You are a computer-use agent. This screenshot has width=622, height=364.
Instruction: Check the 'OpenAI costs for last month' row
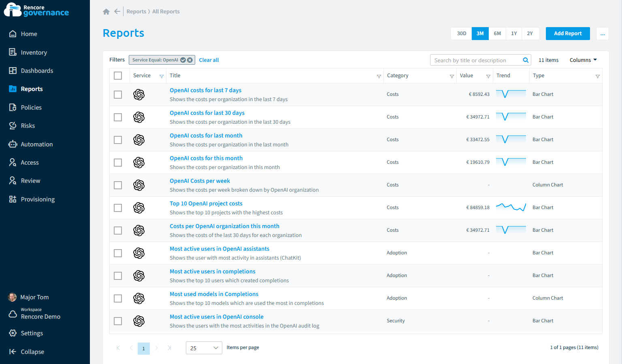point(118,140)
